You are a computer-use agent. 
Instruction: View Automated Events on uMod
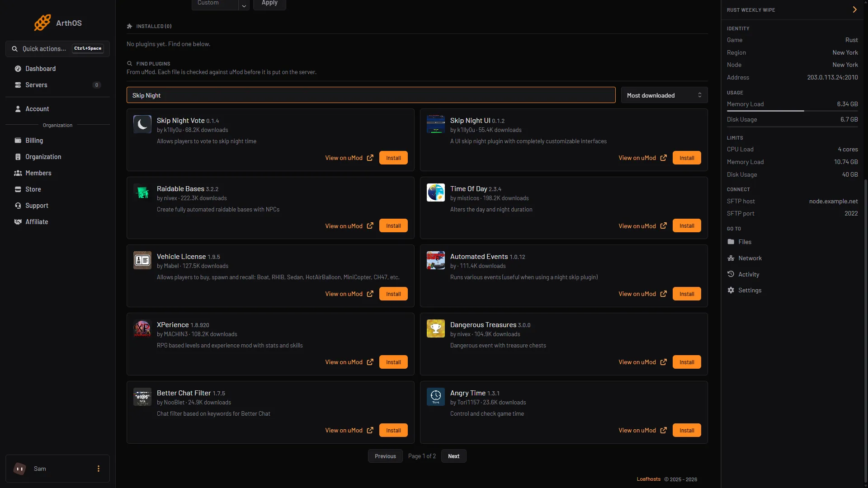[x=642, y=294]
